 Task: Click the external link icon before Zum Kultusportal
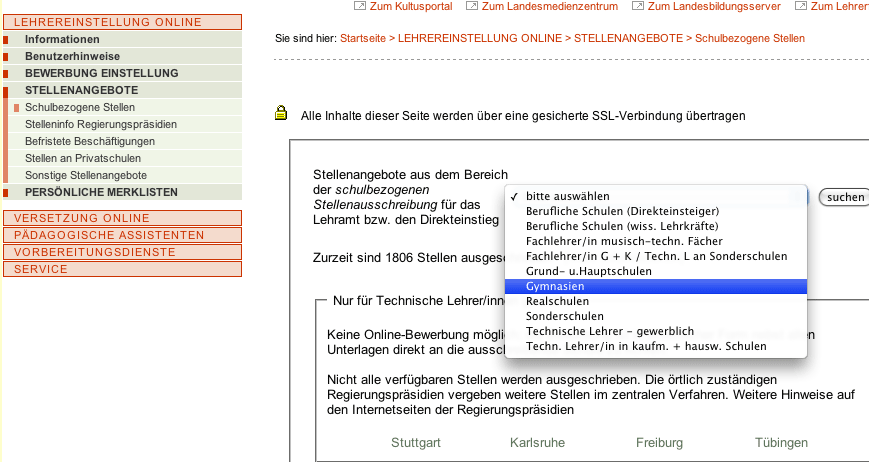click(360, 6)
